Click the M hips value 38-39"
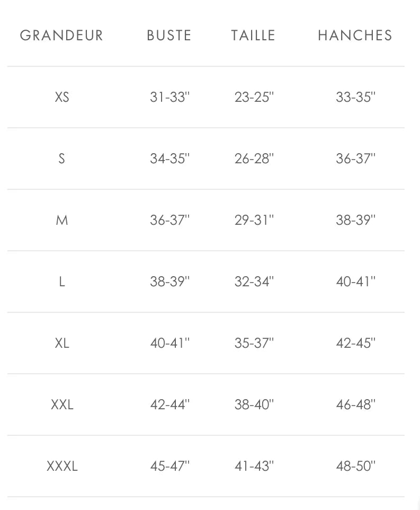Screen dimensions: 420x510 point(355,220)
